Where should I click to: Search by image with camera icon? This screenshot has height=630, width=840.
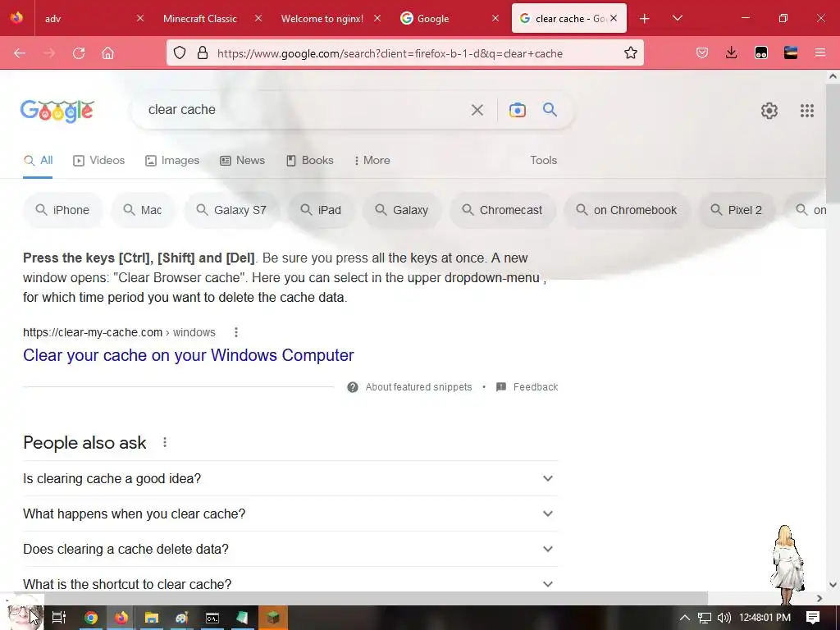point(517,111)
